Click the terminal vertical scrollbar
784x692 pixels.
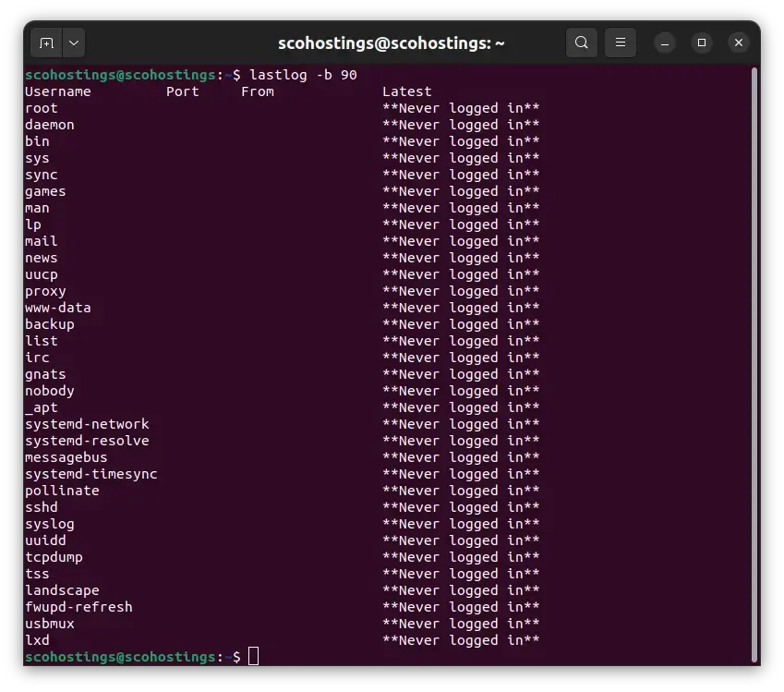(755, 365)
